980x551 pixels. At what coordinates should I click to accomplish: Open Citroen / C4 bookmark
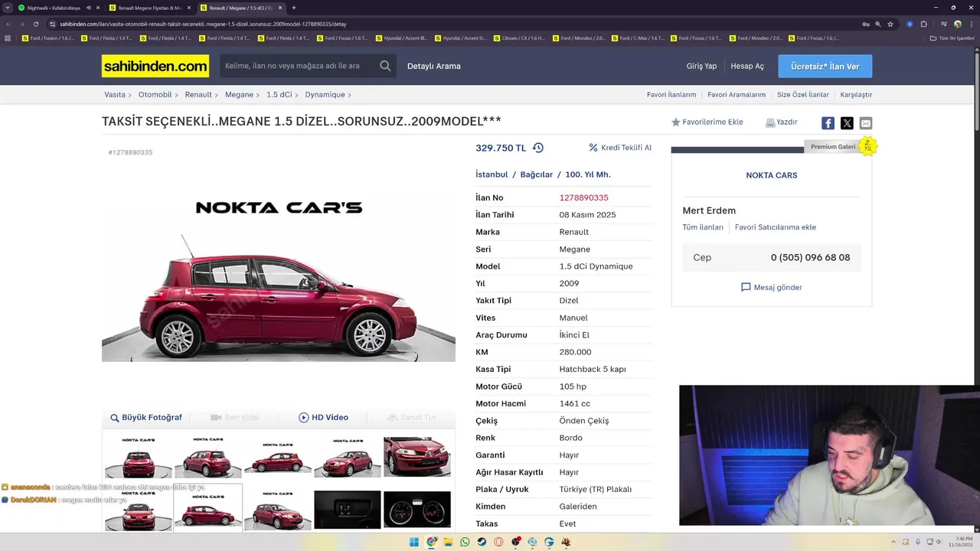pyautogui.click(x=520, y=37)
